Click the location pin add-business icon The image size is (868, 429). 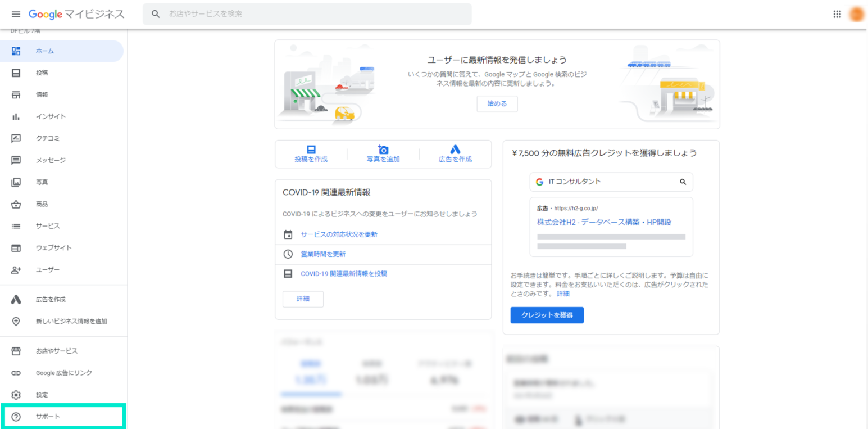tap(16, 322)
